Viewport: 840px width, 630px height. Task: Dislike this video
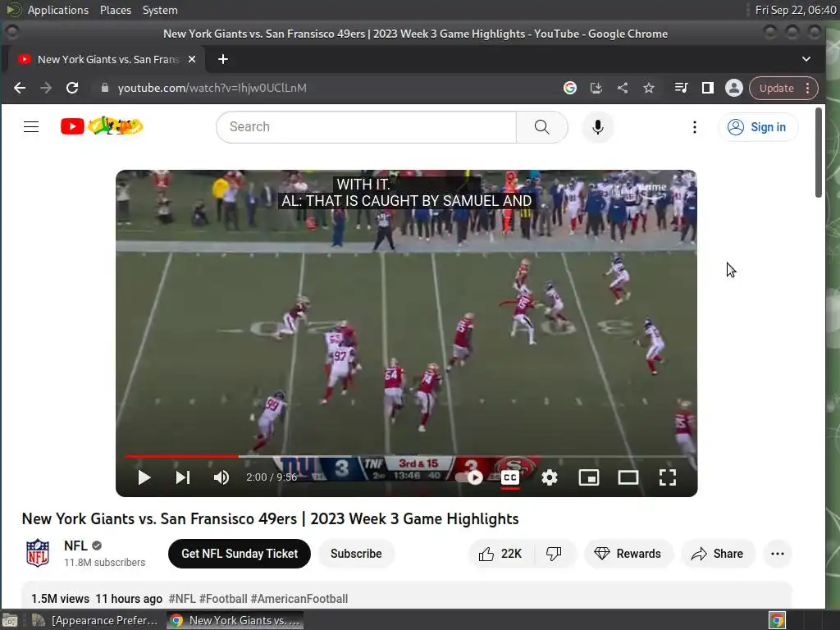[x=554, y=554]
